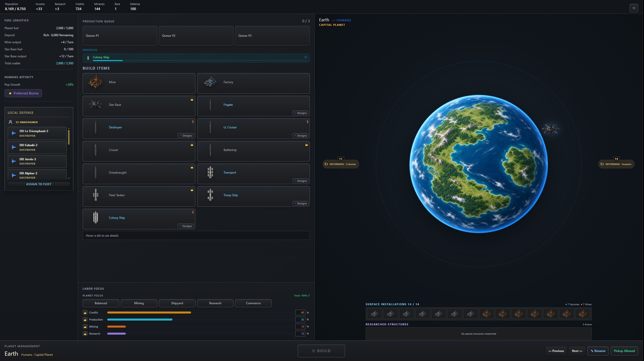The width and height of the screenshot is (644, 361).
Task: Click the Assign to Fleet button
Action: coord(39,184)
